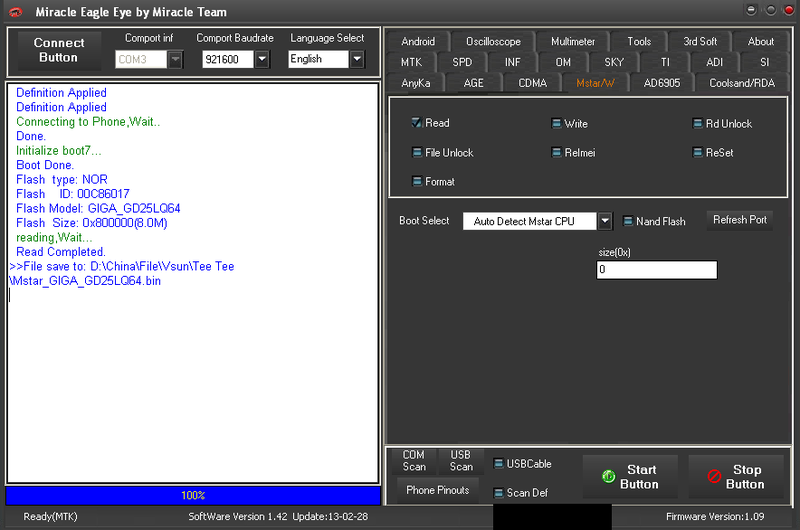Switch to the AD6905 tab
This screenshot has height=530, width=800.
click(x=662, y=83)
